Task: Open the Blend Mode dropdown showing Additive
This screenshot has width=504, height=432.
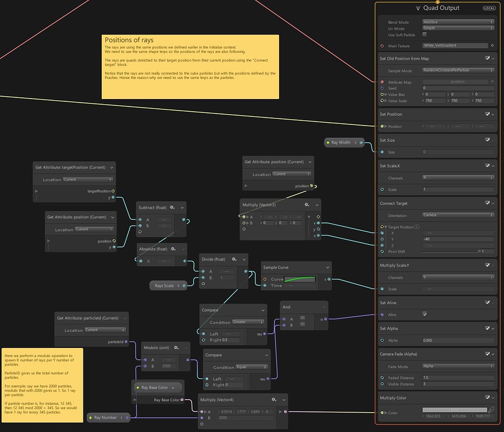Action: (x=457, y=22)
